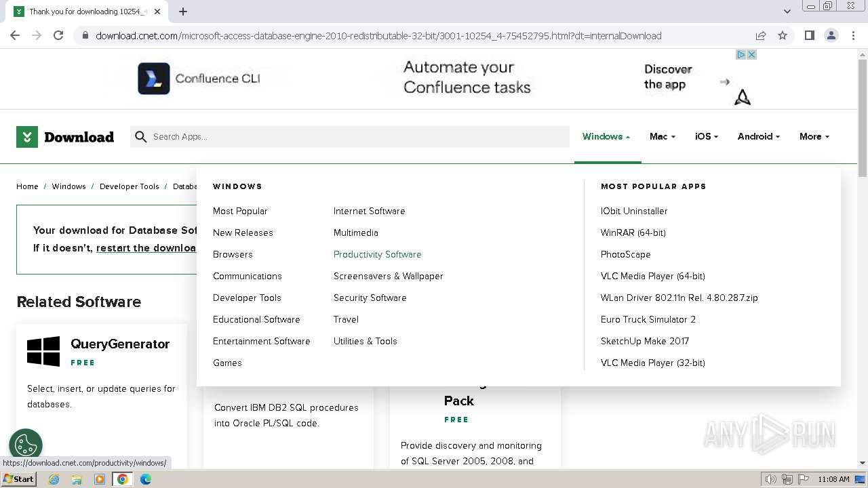The height and width of the screenshot is (488, 868).
Task: Open VLC Media Player (32-bit) link
Action: (x=653, y=363)
